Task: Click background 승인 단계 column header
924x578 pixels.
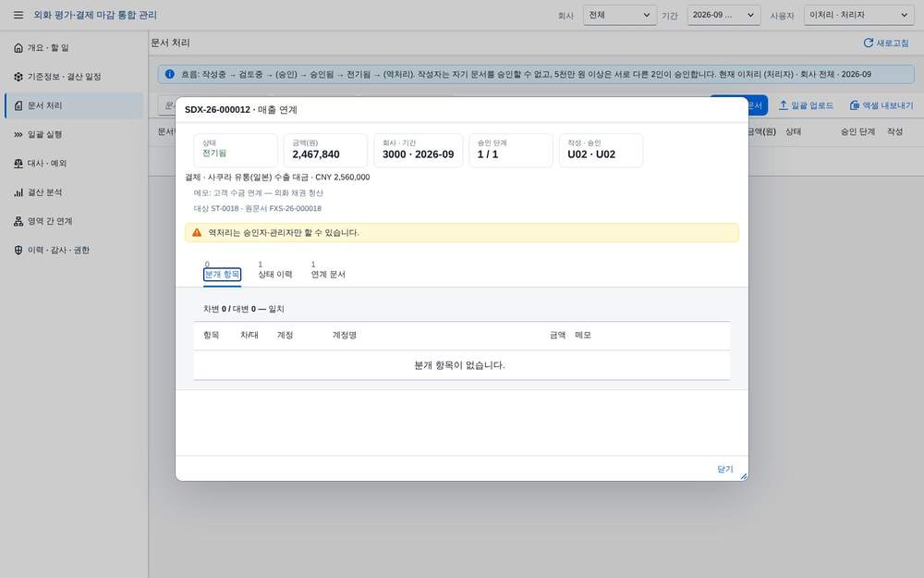Action: tap(857, 131)
